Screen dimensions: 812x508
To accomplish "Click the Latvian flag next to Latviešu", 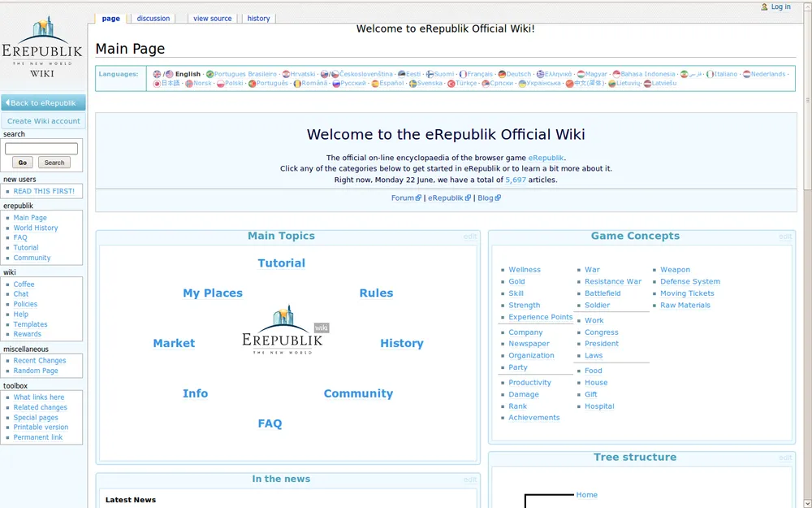I will tap(647, 84).
